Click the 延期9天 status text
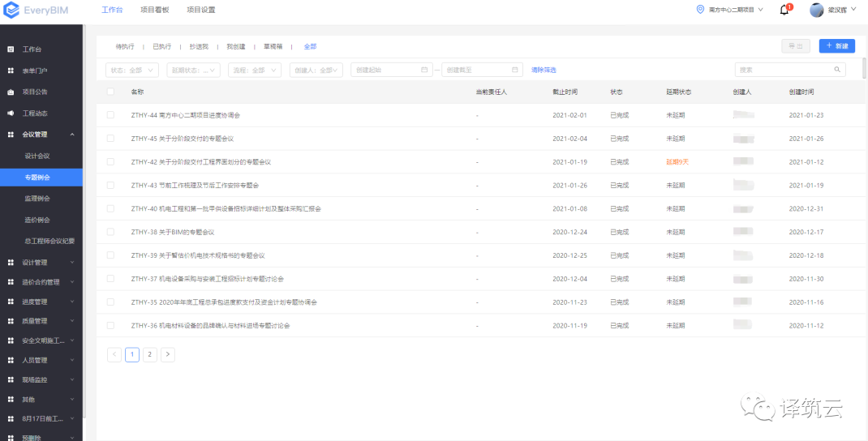The width and height of the screenshot is (868, 441). pos(677,162)
